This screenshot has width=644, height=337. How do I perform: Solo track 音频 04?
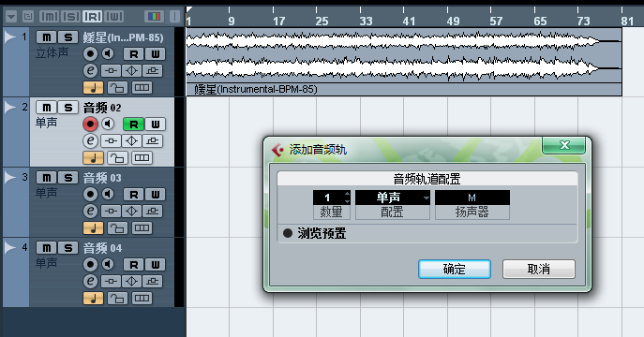coord(67,248)
